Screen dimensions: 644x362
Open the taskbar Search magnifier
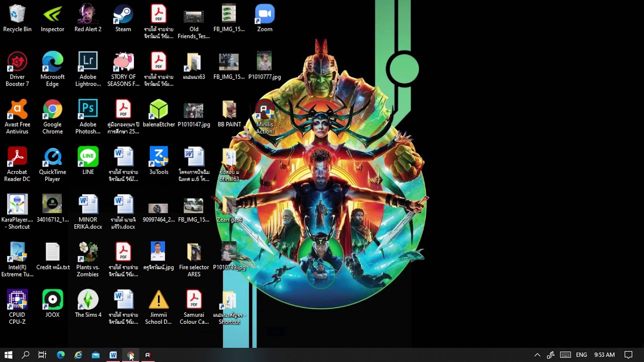click(x=26, y=355)
